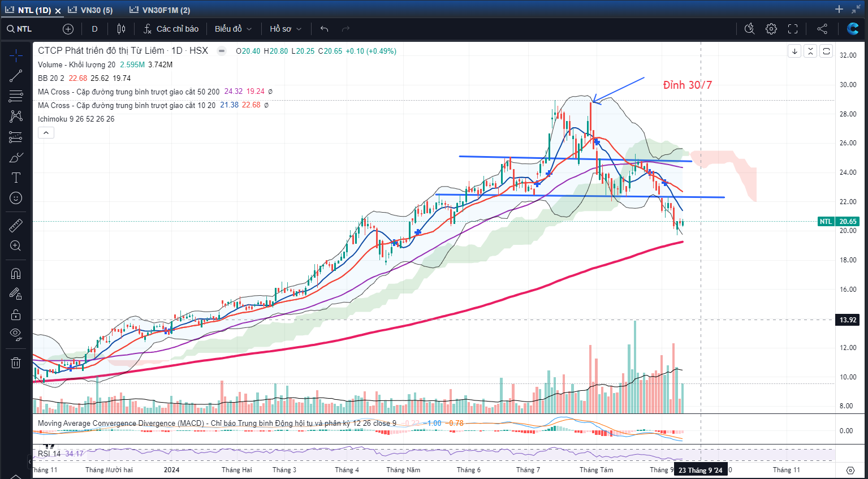Open compare or add symbol plus-circle button
868x479 pixels.
(68, 29)
